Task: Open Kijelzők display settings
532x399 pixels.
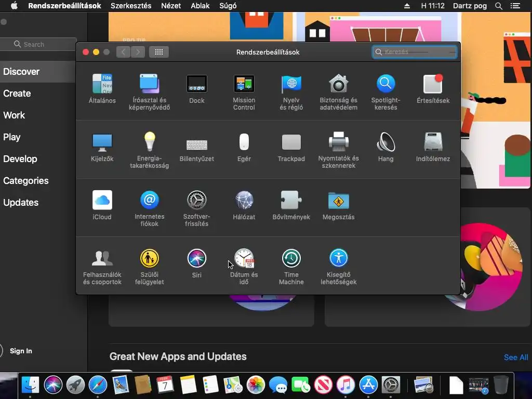Action: click(102, 147)
